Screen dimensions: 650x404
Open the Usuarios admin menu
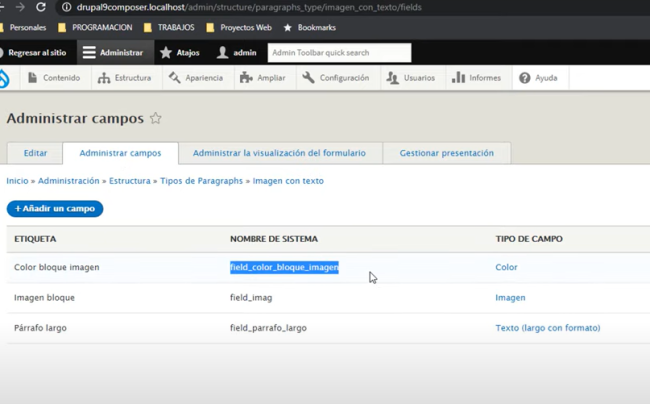pyautogui.click(x=411, y=78)
